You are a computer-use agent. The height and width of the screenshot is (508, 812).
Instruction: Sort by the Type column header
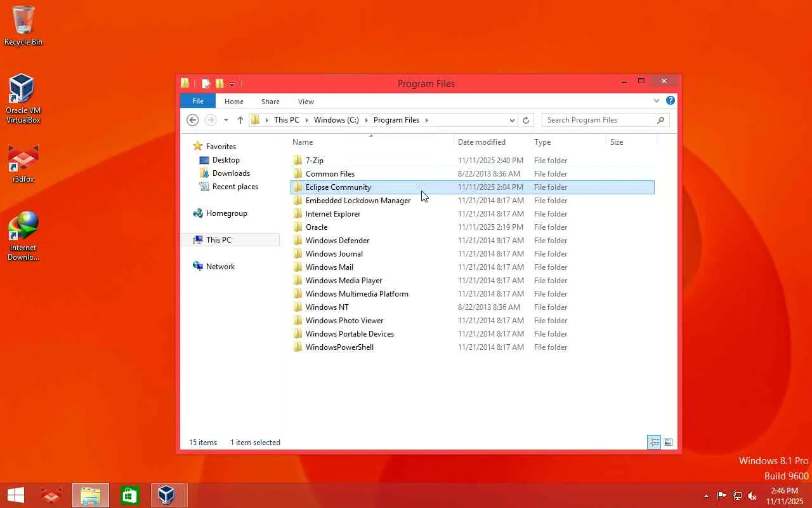pos(568,142)
